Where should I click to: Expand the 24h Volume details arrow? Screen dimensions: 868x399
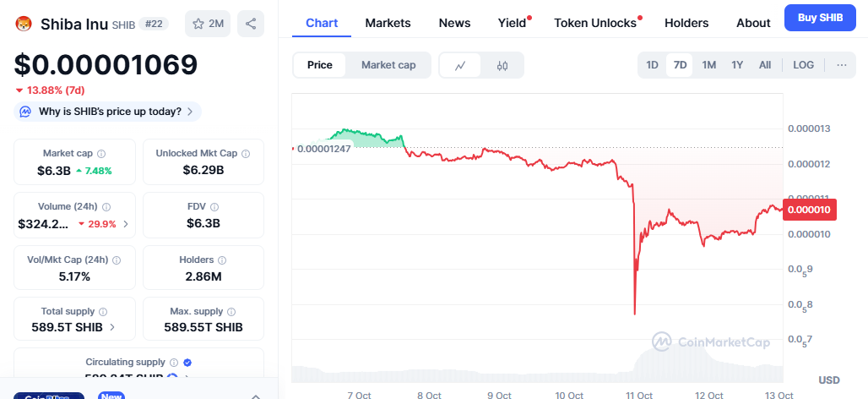coord(126,224)
